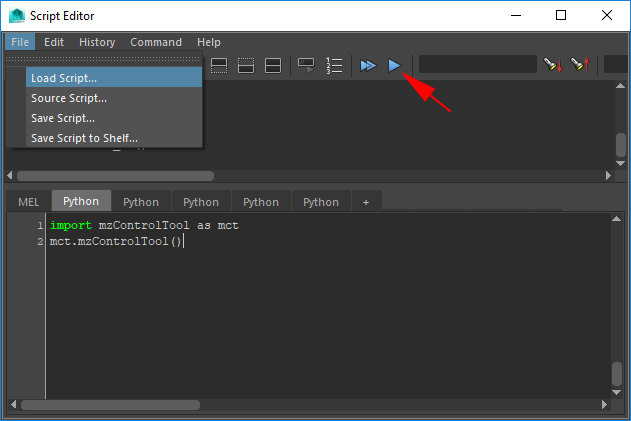Select the fourth Python tab

(261, 202)
